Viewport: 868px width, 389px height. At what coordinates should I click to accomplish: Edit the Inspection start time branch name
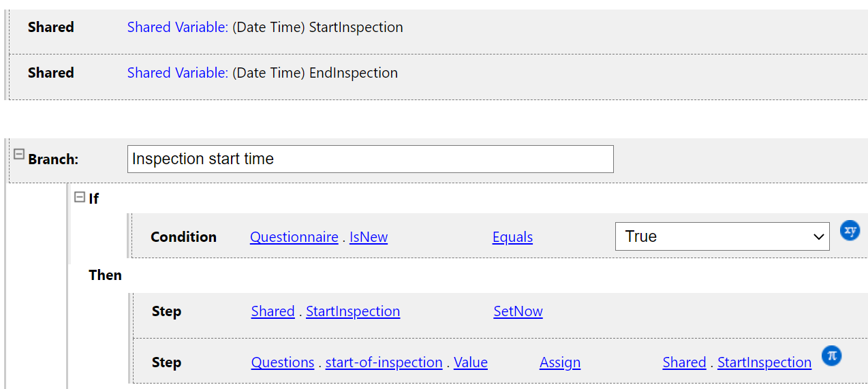click(370, 159)
